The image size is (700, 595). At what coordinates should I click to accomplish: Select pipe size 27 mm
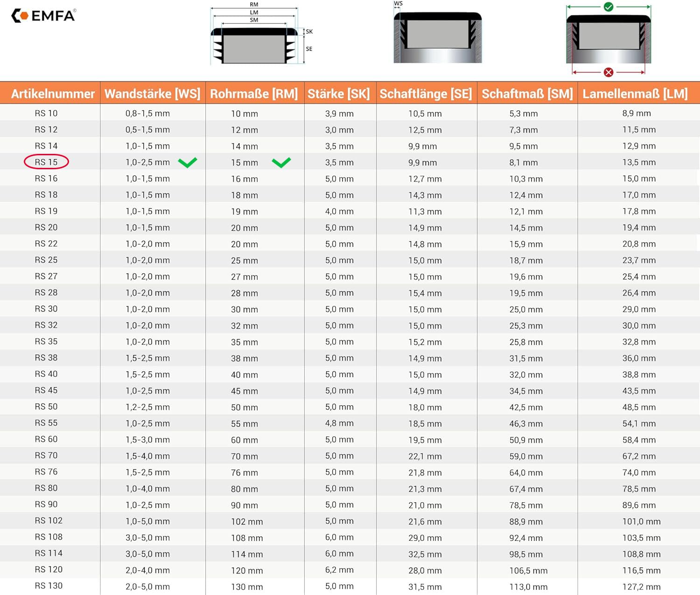pyautogui.click(x=245, y=277)
